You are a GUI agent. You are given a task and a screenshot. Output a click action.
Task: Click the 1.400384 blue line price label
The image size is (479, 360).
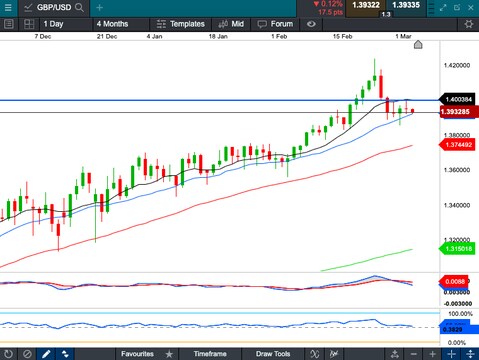pyautogui.click(x=457, y=99)
